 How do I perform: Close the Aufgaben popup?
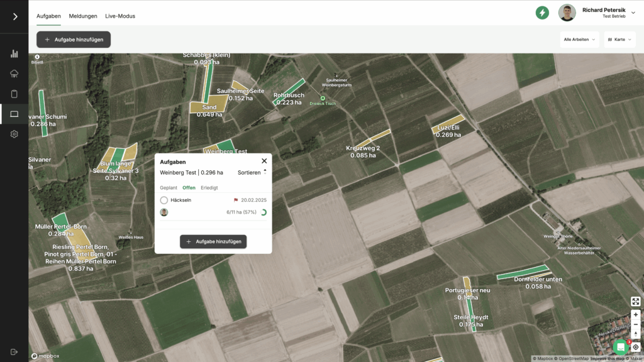point(264,161)
